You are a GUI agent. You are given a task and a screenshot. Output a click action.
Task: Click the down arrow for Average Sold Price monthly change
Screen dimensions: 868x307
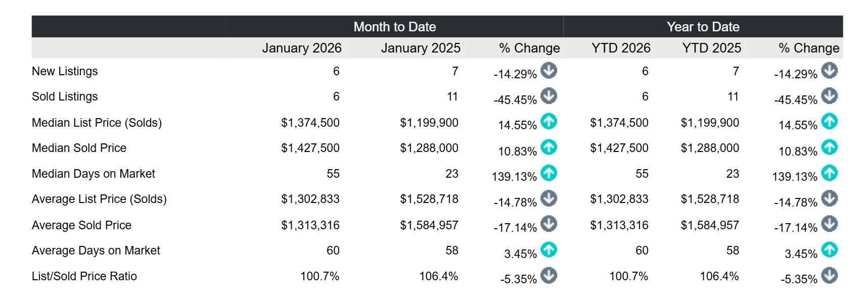tap(549, 224)
